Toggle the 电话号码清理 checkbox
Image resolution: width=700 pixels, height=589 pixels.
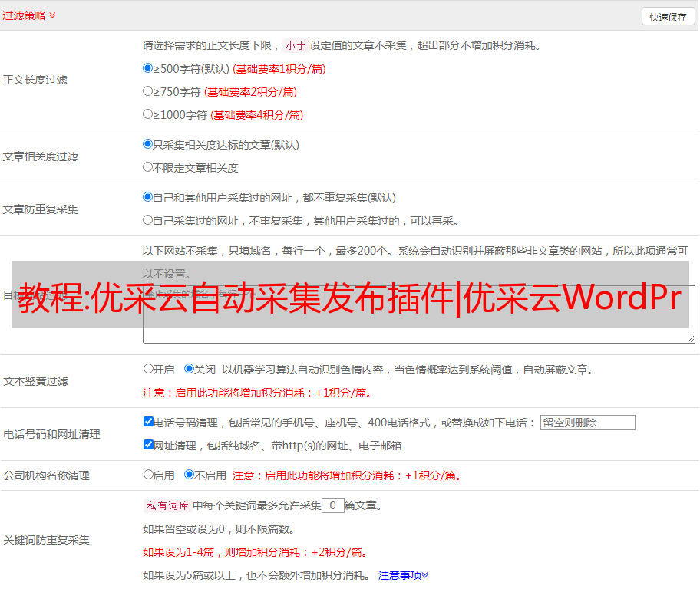pyautogui.click(x=148, y=422)
